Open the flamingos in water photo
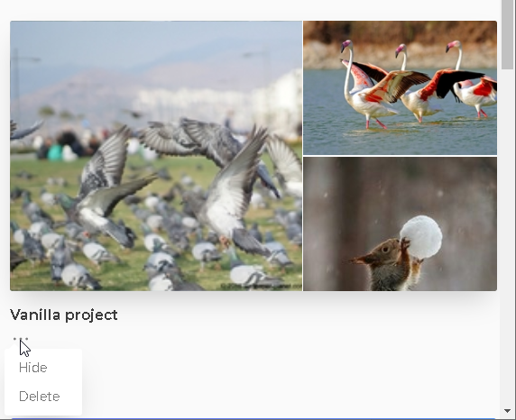The height and width of the screenshot is (420, 516). tap(400, 87)
